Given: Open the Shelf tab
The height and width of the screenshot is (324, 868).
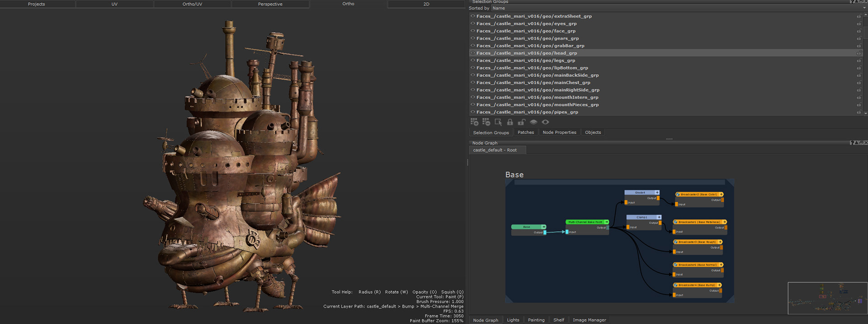Looking at the screenshot, I should 559,320.
